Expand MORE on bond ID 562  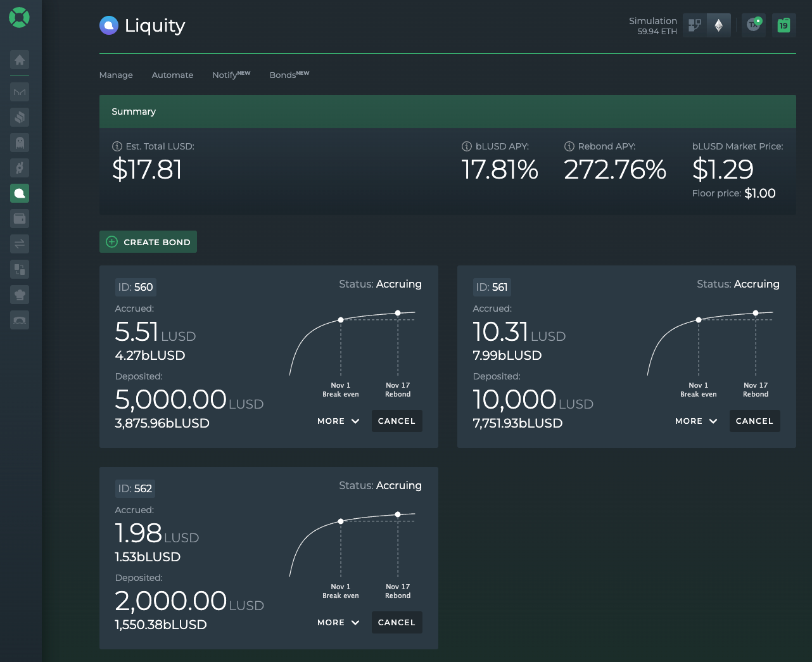[338, 623]
